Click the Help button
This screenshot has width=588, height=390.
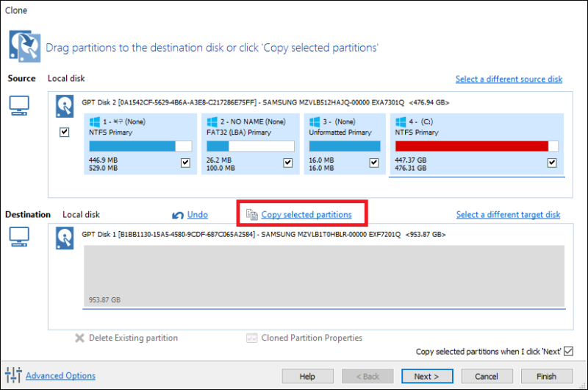pos(307,376)
